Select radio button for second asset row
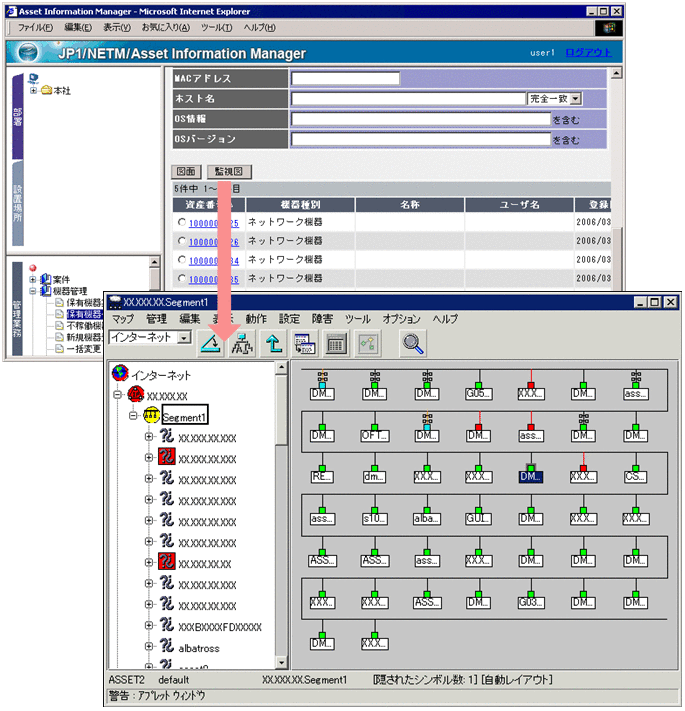This screenshot has width=685, height=711. [x=182, y=241]
